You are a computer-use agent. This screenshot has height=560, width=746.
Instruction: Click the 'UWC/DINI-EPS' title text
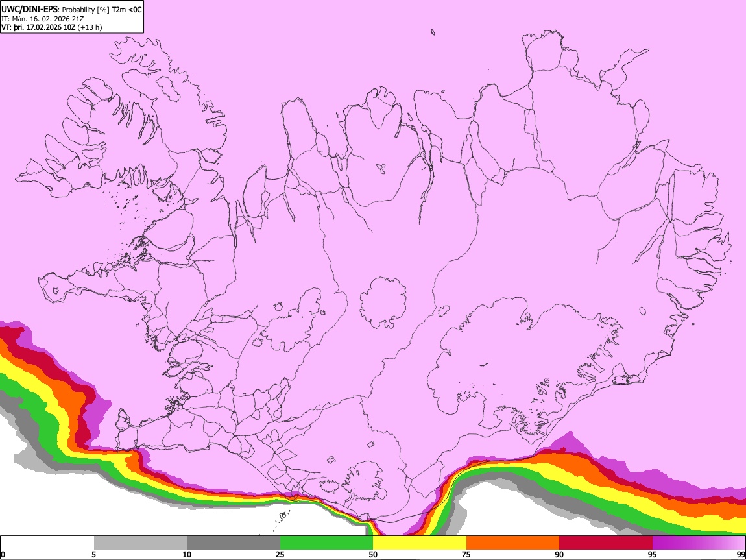pos(29,10)
